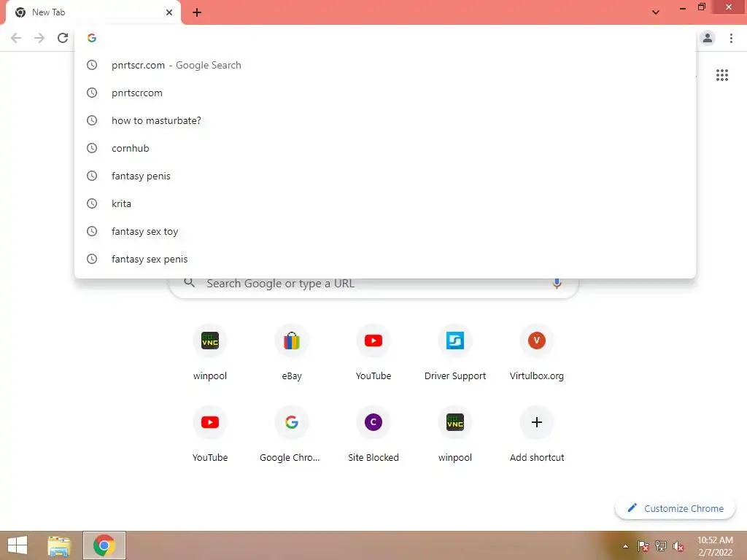Screen dimensions: 747x560
Task: Select the 'krita' history suggestion
Action: 385,204
